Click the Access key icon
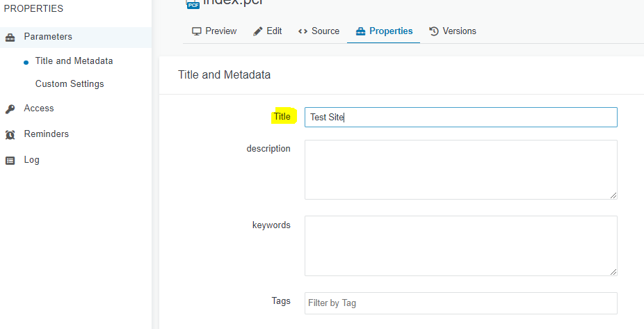Image resolution: width=644 pixels, height=329 pixels. [x=10, y=109]
